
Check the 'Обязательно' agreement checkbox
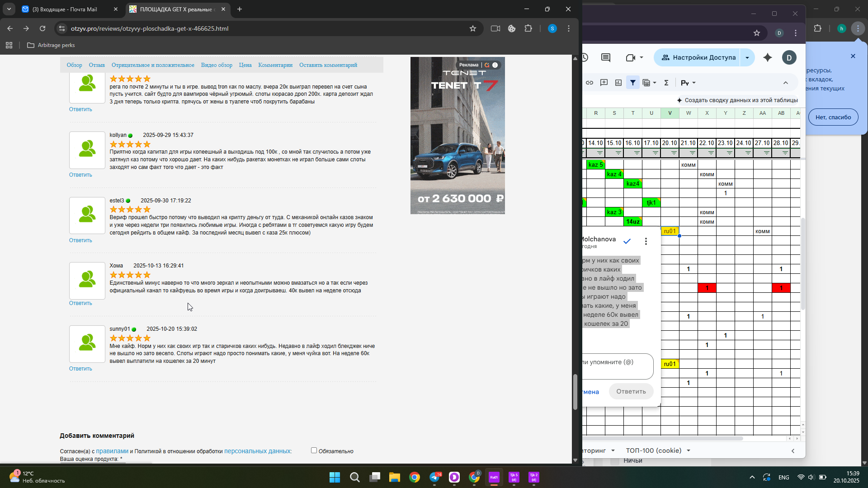(314, 450)
